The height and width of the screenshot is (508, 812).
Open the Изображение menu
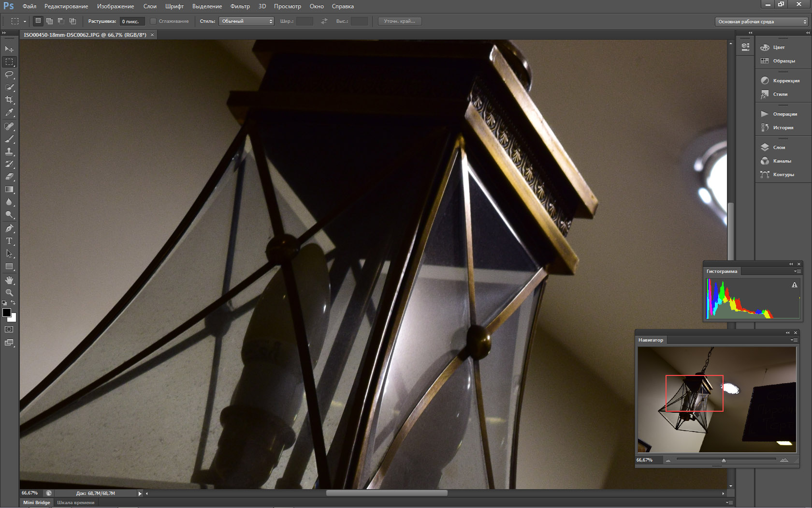pos(116,6)
